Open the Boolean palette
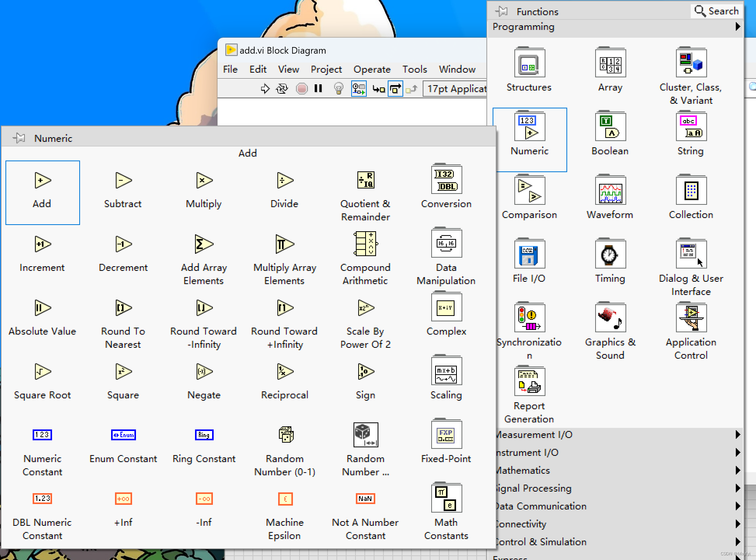This screenshot has height=560, width=756. point(610,127)
